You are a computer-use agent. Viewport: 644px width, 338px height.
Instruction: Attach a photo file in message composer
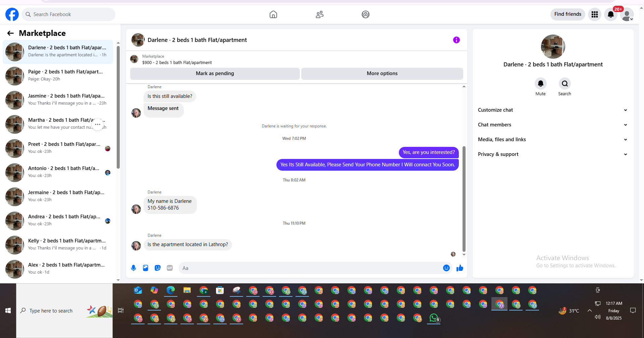coord(146,268)
